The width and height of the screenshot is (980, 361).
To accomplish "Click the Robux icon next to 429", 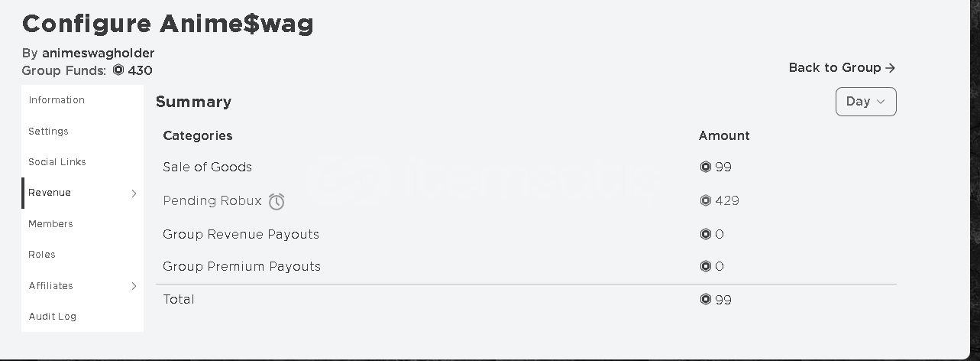I will tap(705, 200).
